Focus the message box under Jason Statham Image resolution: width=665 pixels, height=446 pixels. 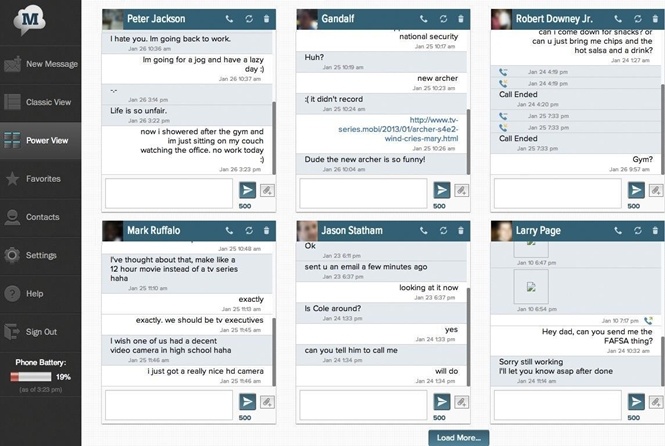(x=364, y=403)
